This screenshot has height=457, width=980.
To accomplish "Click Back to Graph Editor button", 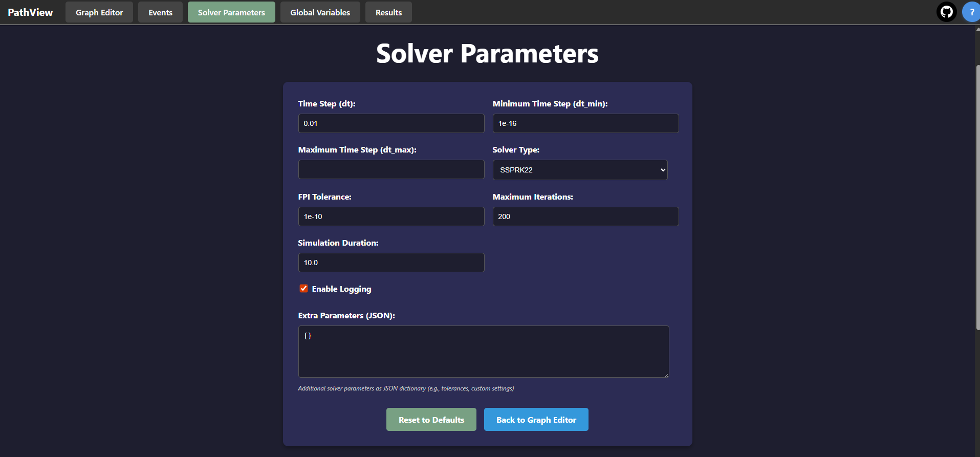I will point(536,420).
